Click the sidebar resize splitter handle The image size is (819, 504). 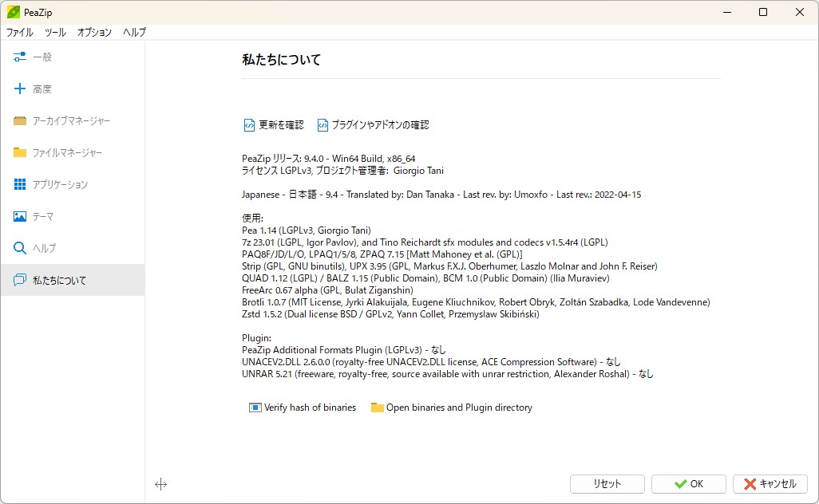tap(161, 484)
